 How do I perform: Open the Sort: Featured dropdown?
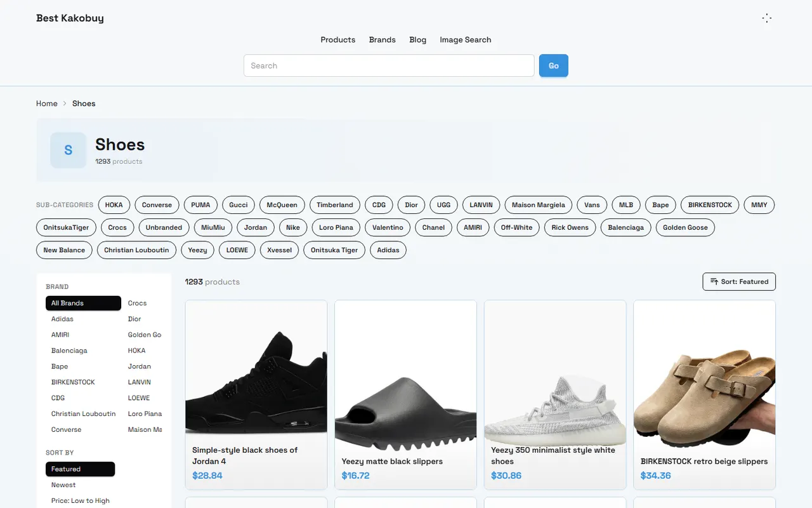[739, 282]
